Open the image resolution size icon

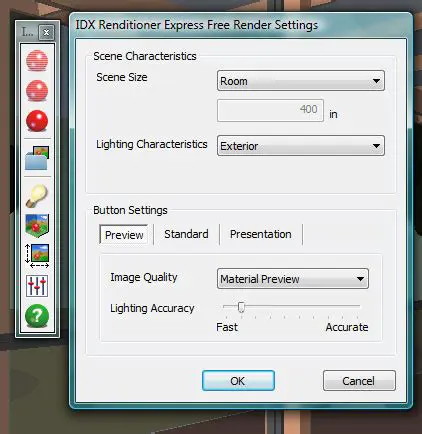coord(37,256)
